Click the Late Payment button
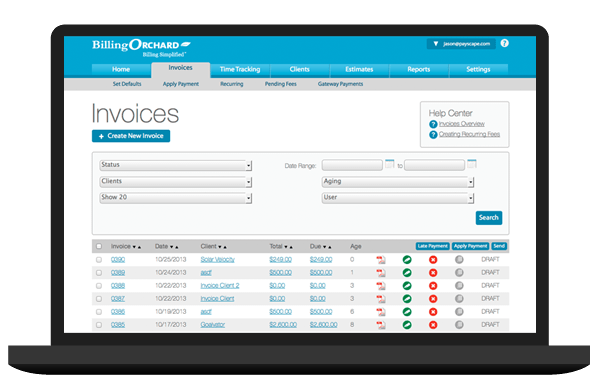600x375 pixels. pyautogui.click(x=432, y=246)
